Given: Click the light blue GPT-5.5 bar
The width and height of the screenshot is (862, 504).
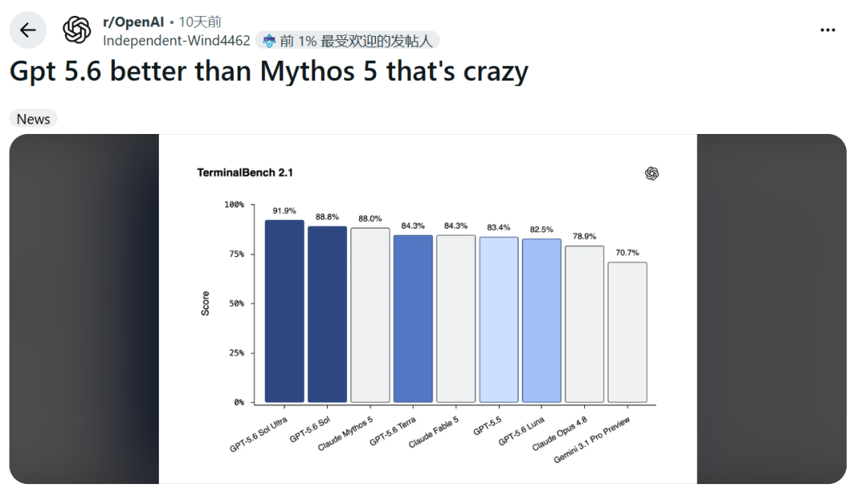Looking at the screenshot, I should [x=499, y=320].
